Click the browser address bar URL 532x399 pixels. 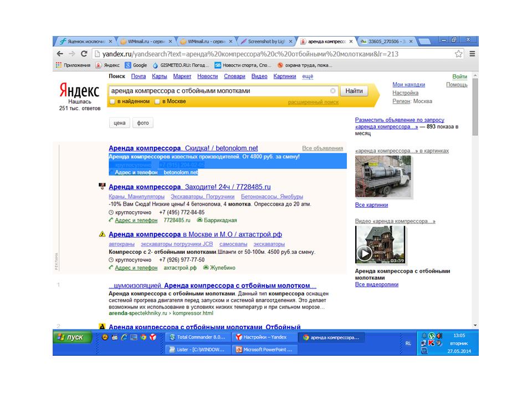tap(250, 54)
